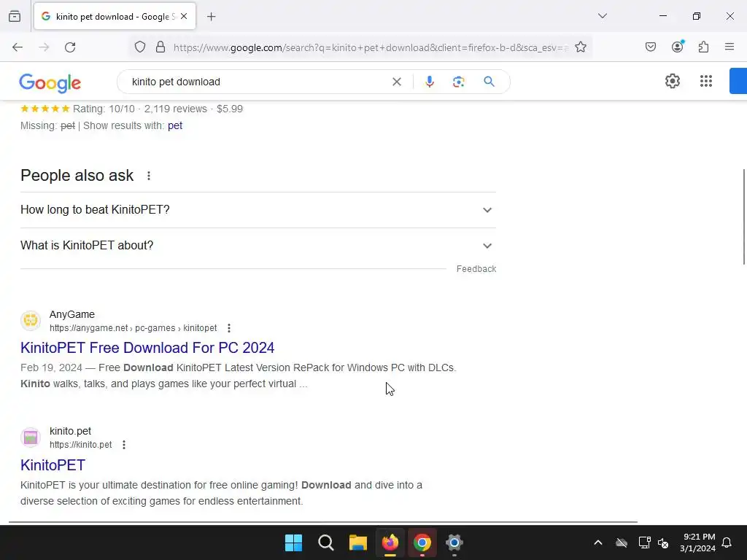The height and width of the screenshot is (560, 747).
Task: Open File Explorer from taskbar
Action: tap(357, 542)
